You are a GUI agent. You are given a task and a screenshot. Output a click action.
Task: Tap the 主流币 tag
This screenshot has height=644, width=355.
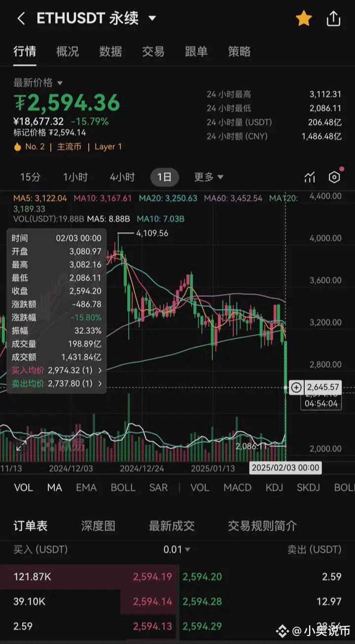(69, 146)
